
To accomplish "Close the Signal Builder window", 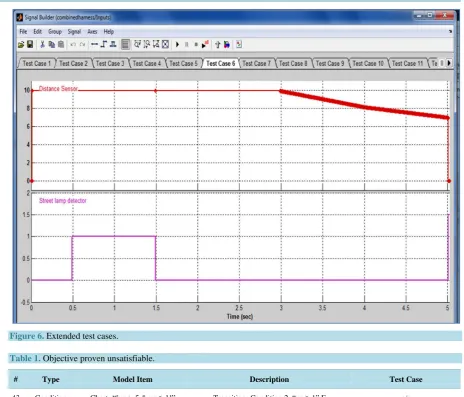I will click(x=445, y=15).
